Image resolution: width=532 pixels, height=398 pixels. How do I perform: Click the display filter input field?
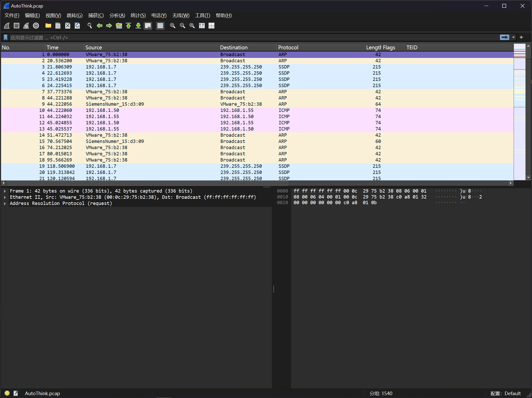click(x=253, y=37)
